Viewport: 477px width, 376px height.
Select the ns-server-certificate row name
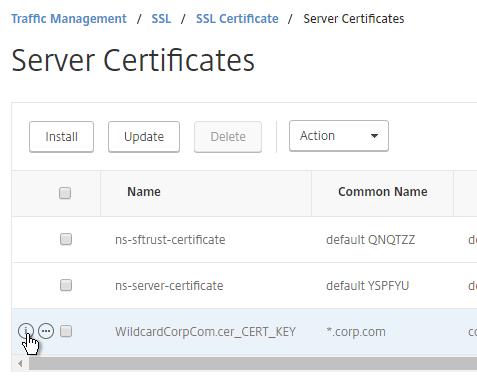coord(169,286)
